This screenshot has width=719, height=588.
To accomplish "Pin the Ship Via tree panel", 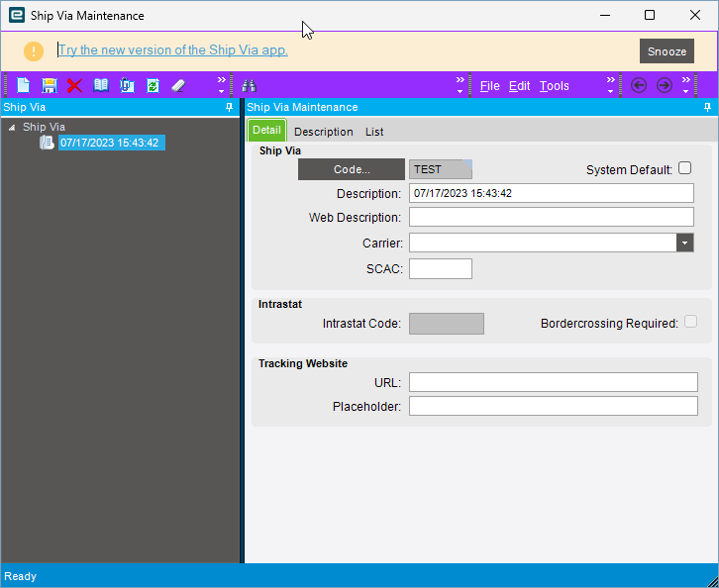I will [230, 107].
